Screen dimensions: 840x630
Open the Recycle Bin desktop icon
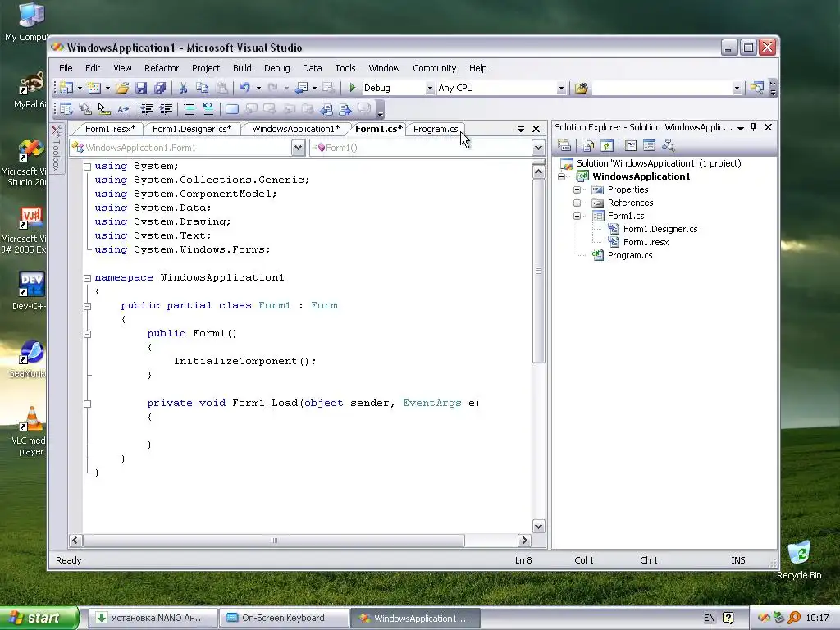pyautogui.click(x=799, y=560)
